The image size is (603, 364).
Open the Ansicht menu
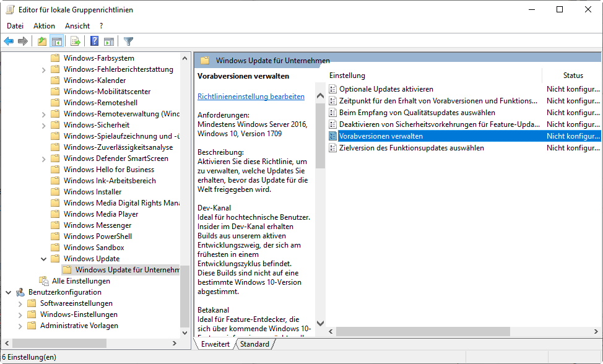pos(77,26)
